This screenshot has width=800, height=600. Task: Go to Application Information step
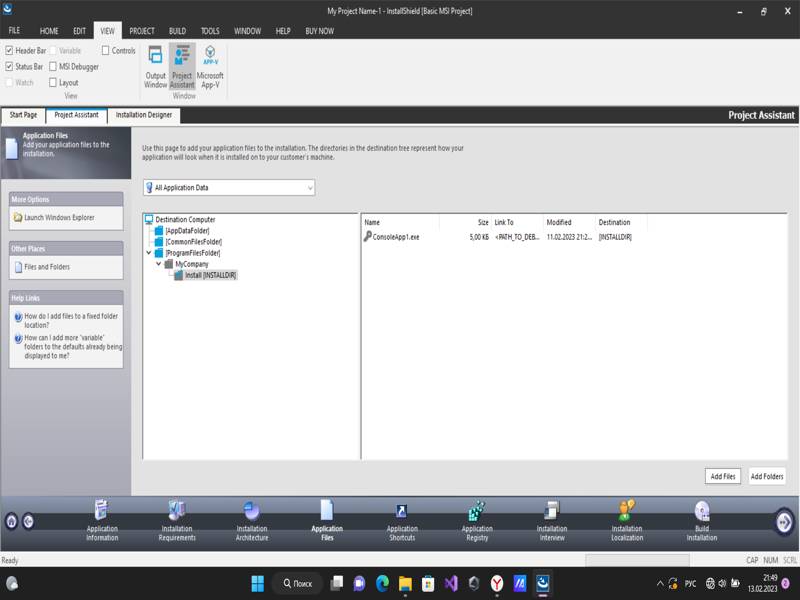(x=101, y=519)
